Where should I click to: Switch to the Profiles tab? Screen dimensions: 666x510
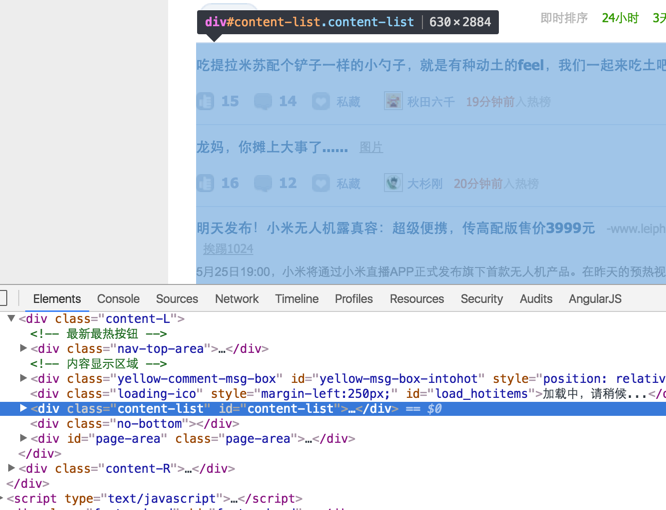[x=353, y=299]
